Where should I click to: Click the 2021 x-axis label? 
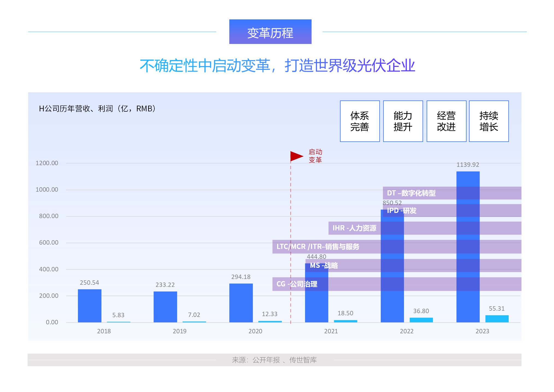(x=331, y=331)
